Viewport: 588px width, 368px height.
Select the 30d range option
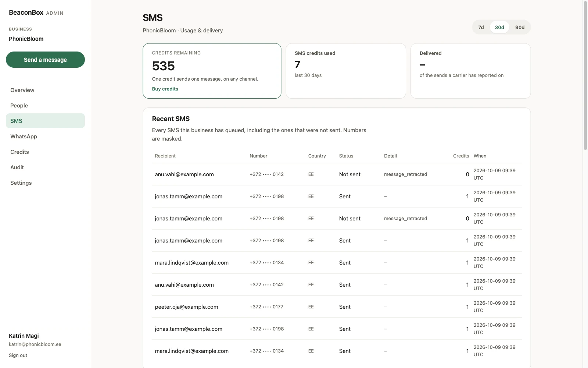(499, 27)
